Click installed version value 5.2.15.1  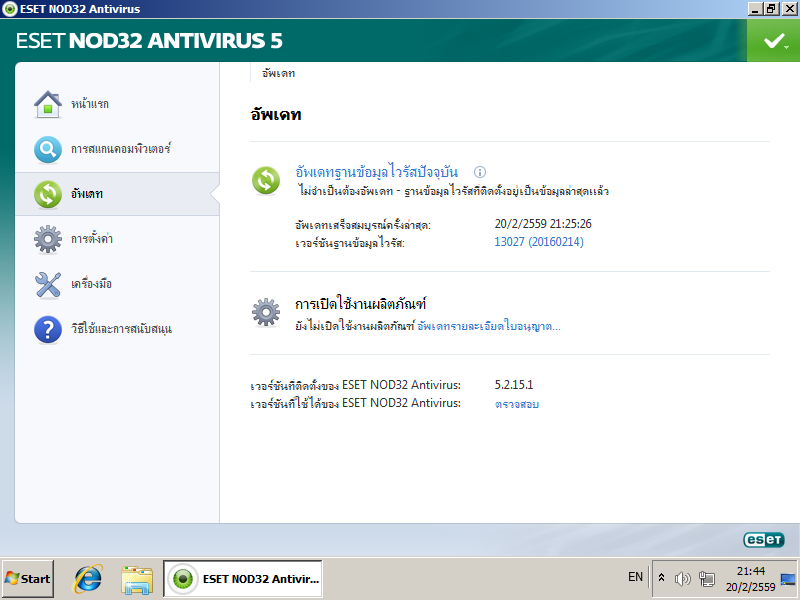click(514, 385)
